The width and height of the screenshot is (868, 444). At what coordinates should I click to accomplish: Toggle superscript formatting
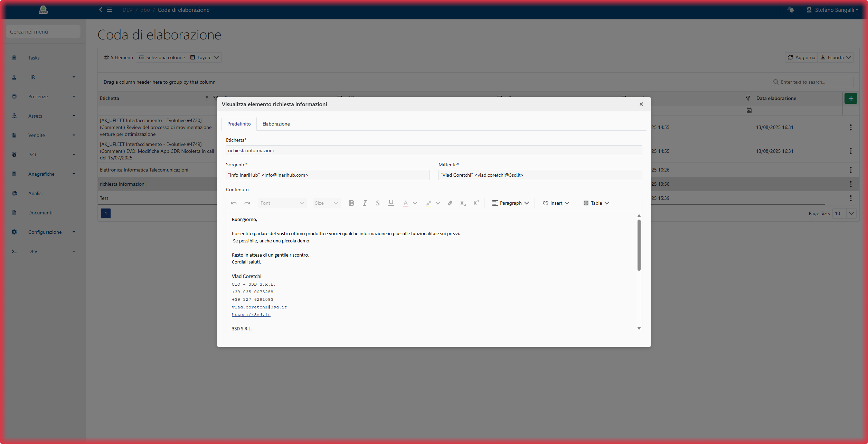[476, 203]
